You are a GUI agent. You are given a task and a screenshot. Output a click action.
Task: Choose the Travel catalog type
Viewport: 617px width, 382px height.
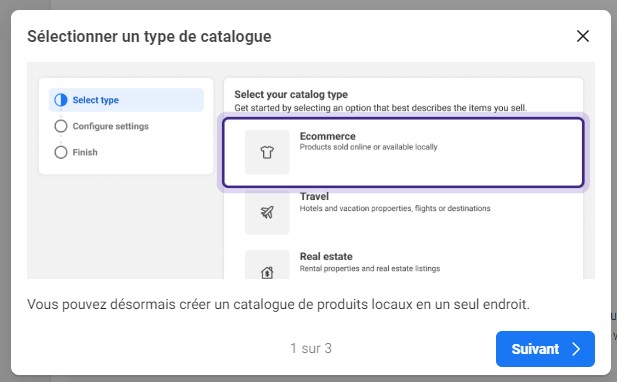click(403, 212)
